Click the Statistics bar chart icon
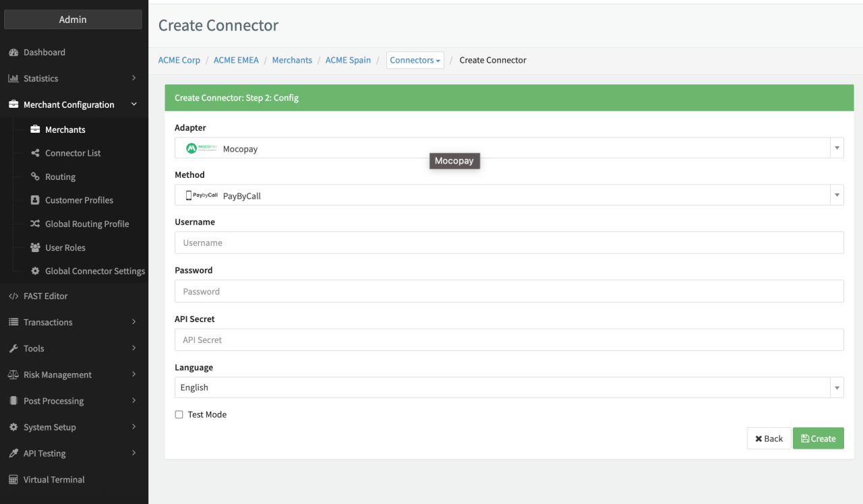This screenshot has width=863, height=504. (13, 79)
